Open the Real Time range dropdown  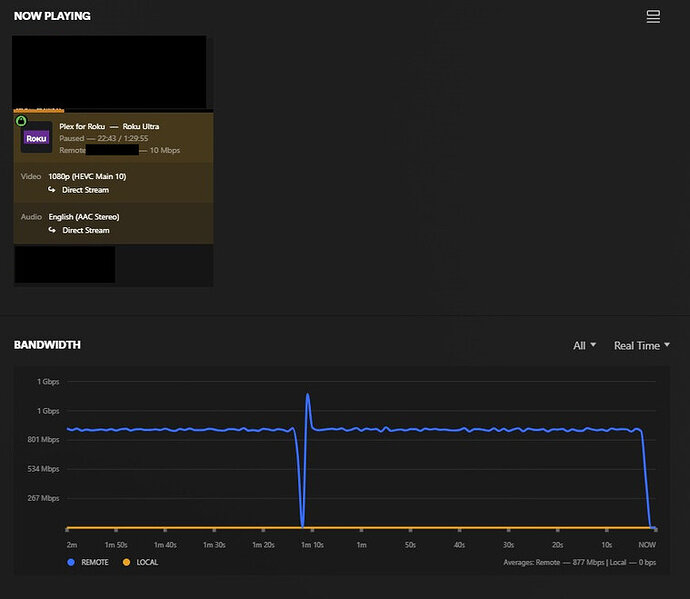point(642,345)
